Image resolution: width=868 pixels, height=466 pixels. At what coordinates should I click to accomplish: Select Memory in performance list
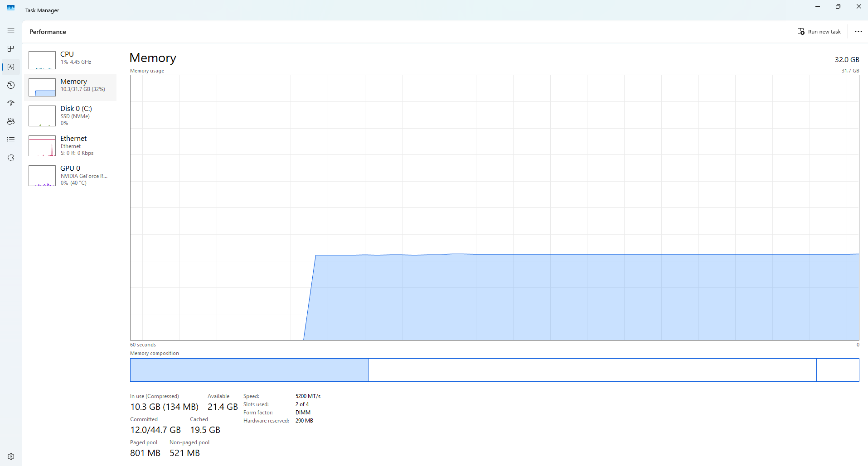(70, 87)
